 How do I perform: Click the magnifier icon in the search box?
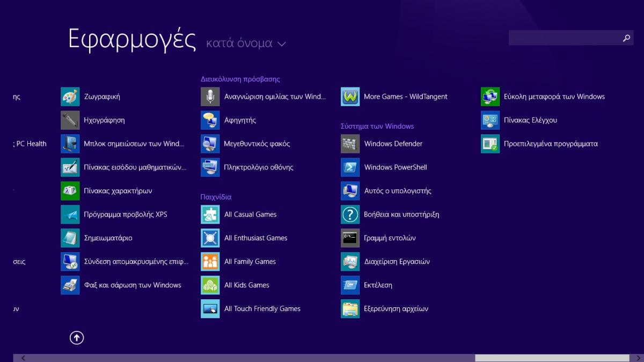pyautogui.click(x=626, y=38)
